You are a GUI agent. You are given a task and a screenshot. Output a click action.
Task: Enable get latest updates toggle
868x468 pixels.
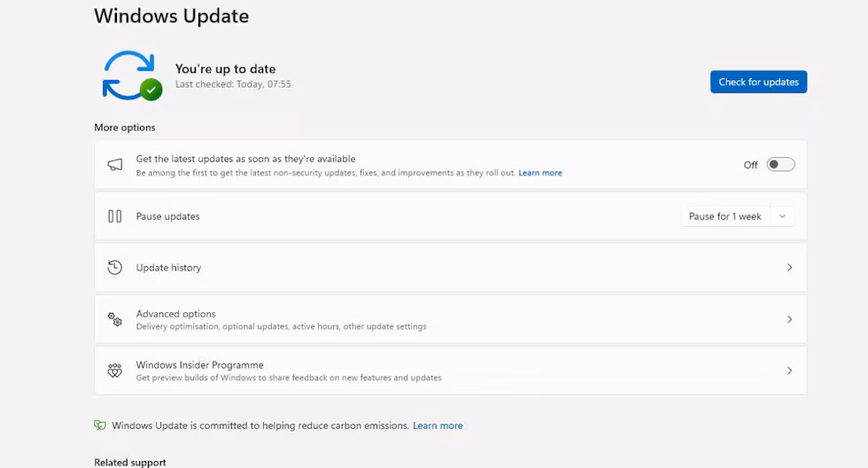tap(780, 165)
